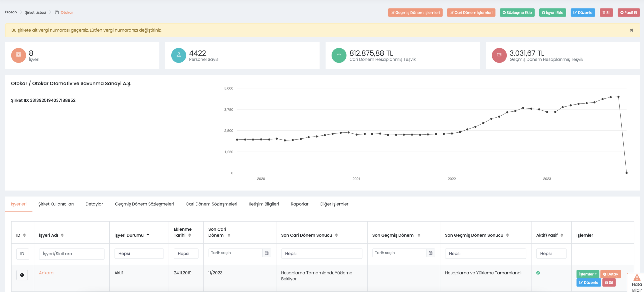Click green active status checkmark for Ankara
644x292 pixels.
(538, 273)
